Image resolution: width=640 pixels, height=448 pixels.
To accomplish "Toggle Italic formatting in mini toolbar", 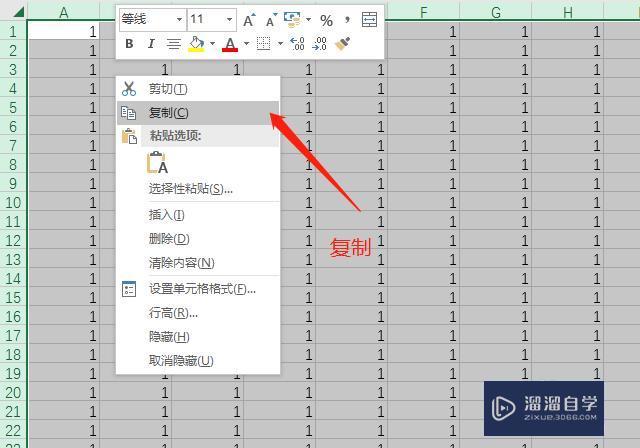I will (151, 43).
